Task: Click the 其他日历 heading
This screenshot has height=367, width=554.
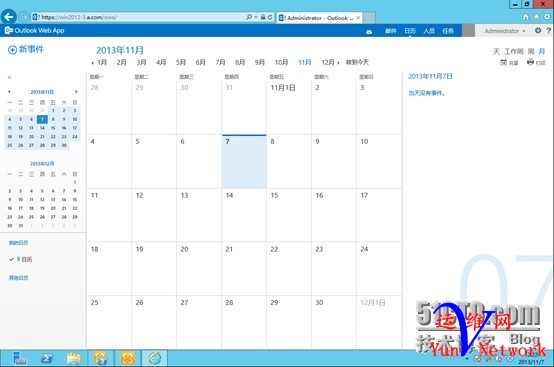Action: pos(18,278)
